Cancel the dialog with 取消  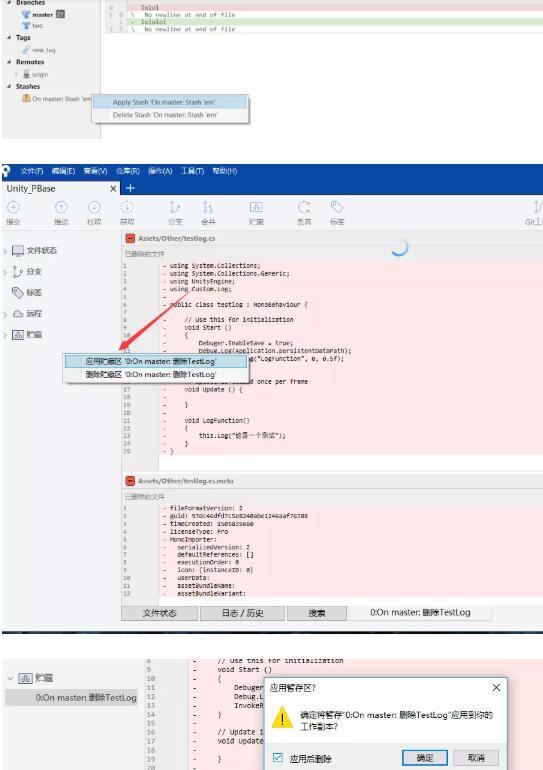476,758
